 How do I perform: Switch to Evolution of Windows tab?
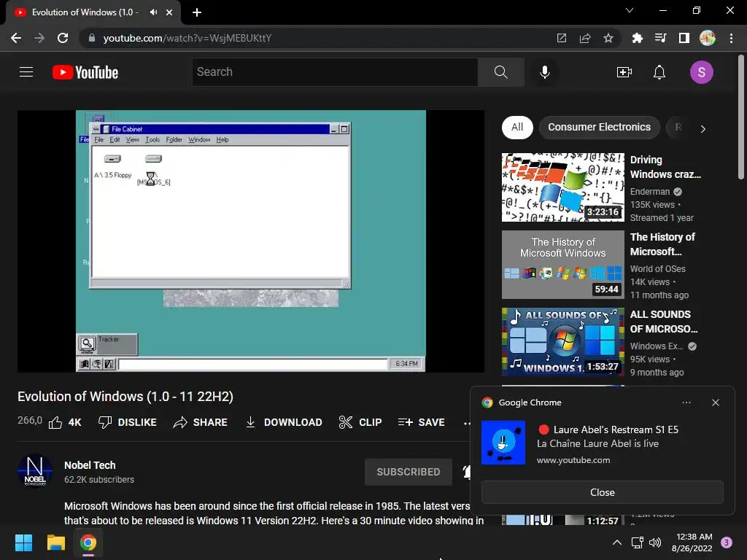pos(93,12)
